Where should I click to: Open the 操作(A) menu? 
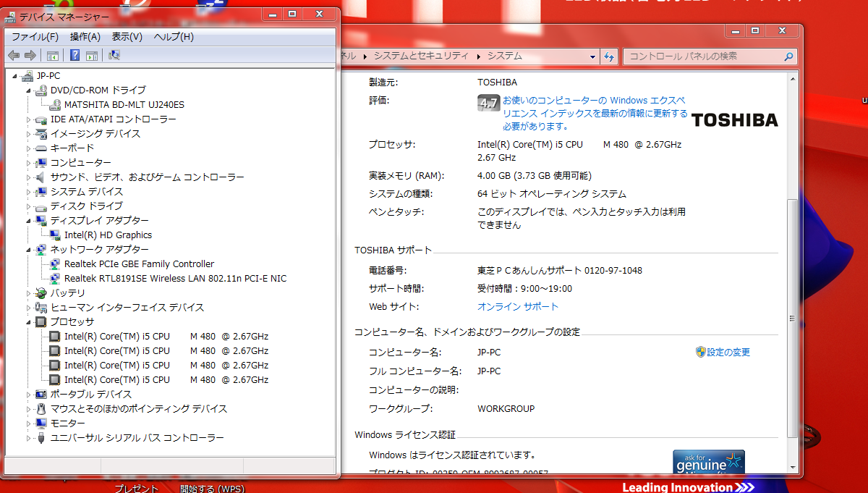(85, 36)
